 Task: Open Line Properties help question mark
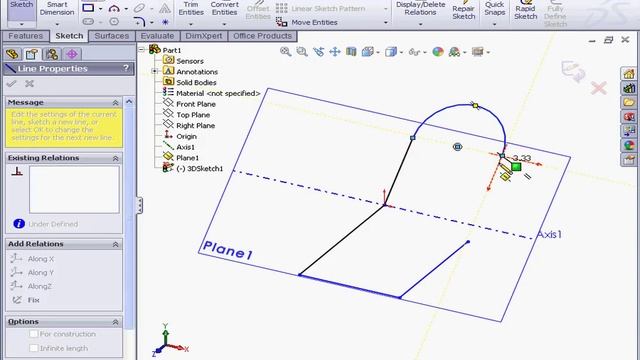[x=126, y=68]
